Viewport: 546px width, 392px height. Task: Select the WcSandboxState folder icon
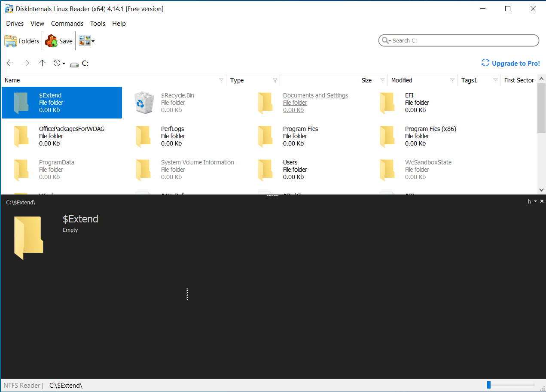click(387, 170)
